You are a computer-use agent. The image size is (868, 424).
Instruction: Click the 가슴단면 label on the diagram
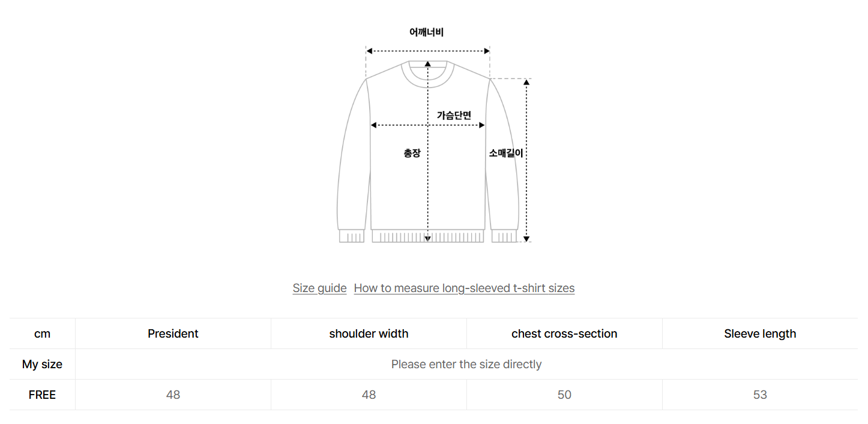click(454, 116)
